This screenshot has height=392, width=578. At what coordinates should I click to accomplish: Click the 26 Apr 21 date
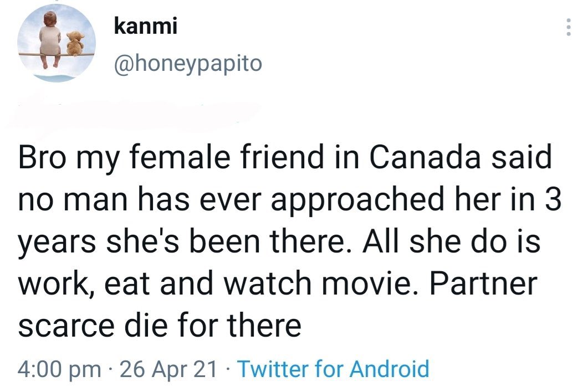tap(168, 368)
